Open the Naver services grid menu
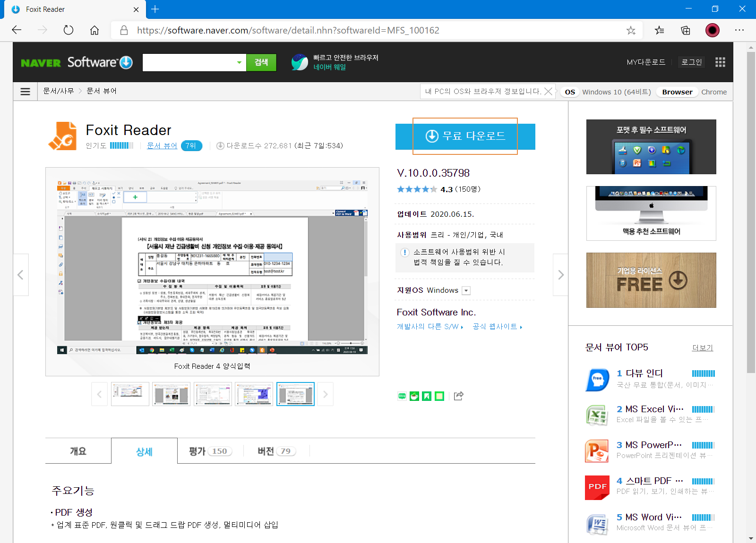The image size is (756, 543). 720,62
